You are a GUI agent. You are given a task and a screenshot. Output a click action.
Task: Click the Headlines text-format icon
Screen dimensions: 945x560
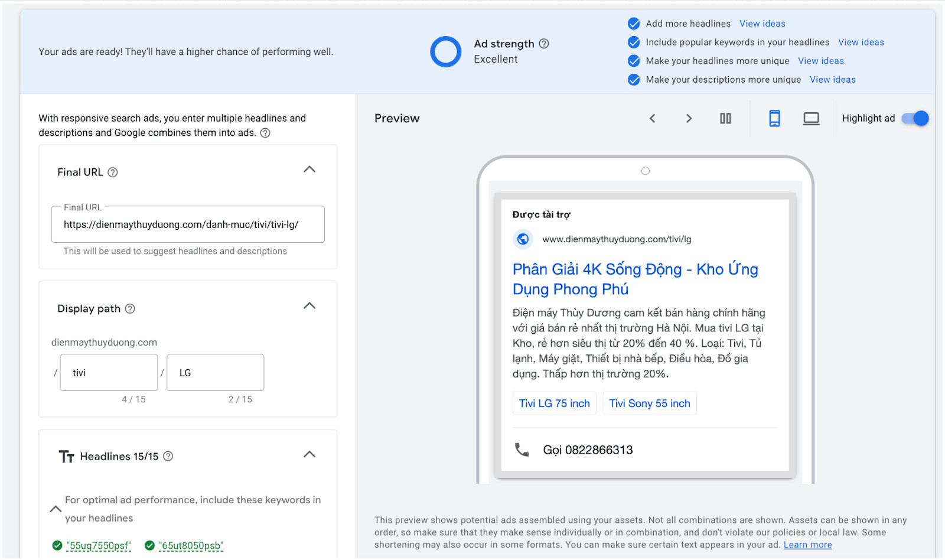pos(66,457)
